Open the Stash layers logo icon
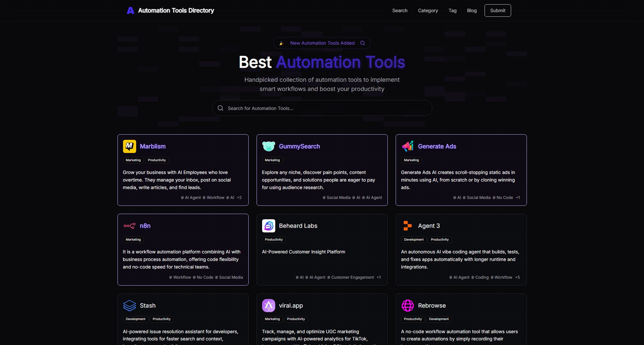The image size is (644, 345). [129, 306]
